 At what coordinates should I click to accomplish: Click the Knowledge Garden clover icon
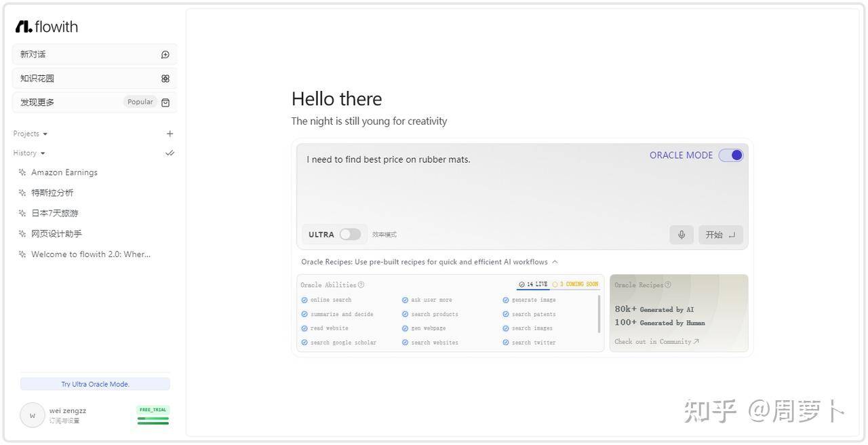pos(165,79)
